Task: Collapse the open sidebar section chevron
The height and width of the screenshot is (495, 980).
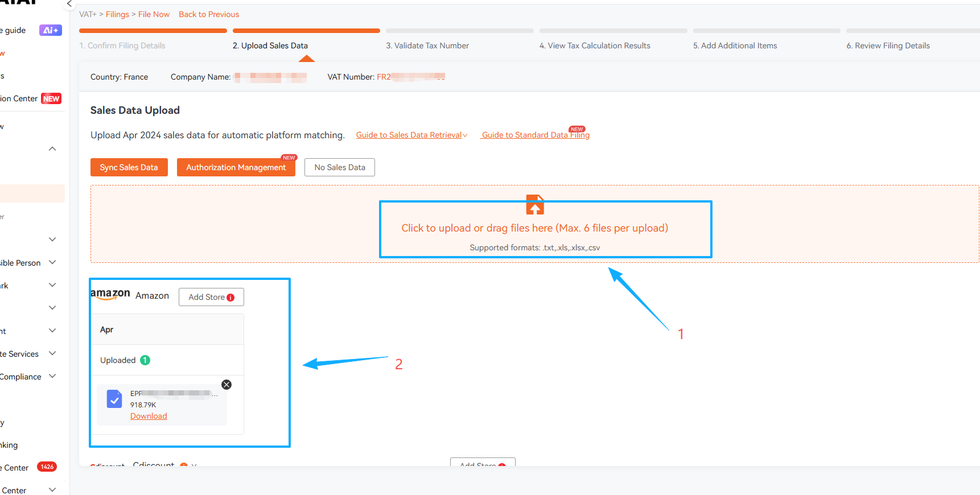Action: pyautogui.click(x=52, y=148)
